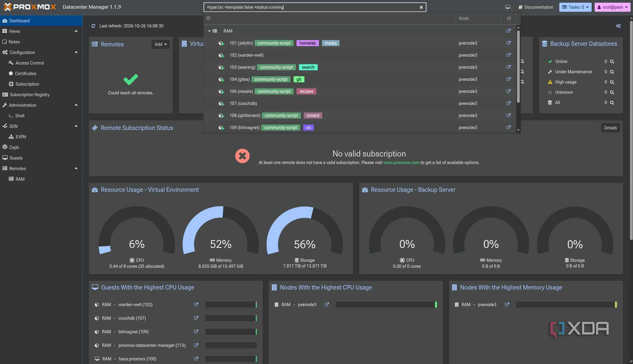Viewport: 633px width, 364px height.
Task: Open external link for 101 (jellyfin)
Action: click(x=508, y=43)
